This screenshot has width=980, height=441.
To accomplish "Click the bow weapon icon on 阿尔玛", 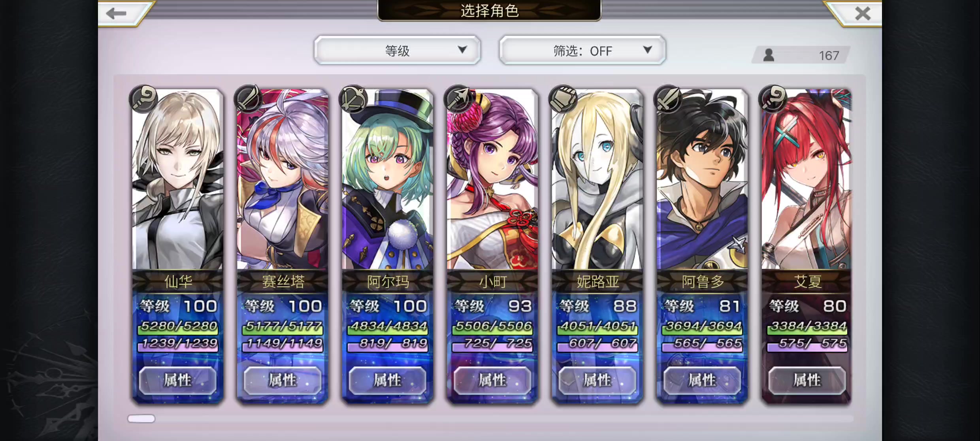I will tap(353, 98).
